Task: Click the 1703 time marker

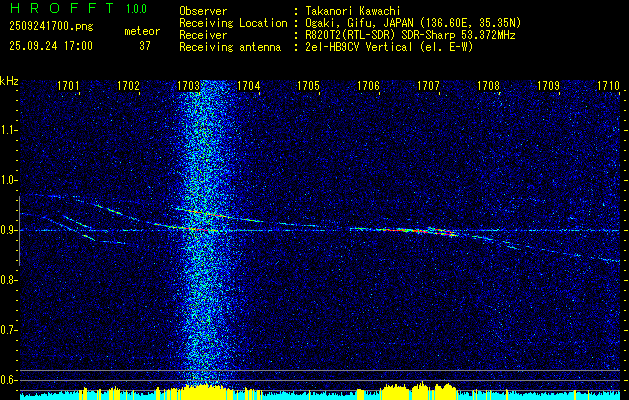Action: coord(188,86)
